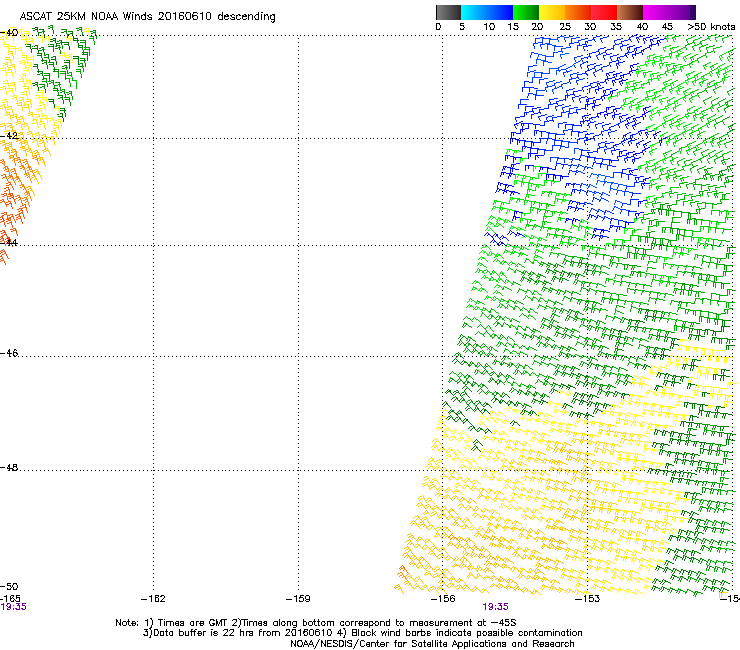Click the -40 latitude axis label
Viewport: 740px width, 650px height.
click(x=9, y=33)
